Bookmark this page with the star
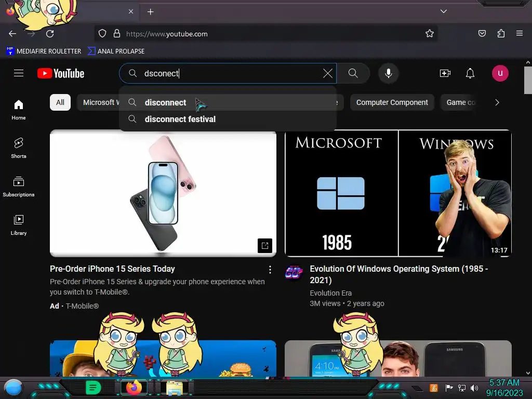The width and height of the screenshot is (532, 399). point(430,33)
